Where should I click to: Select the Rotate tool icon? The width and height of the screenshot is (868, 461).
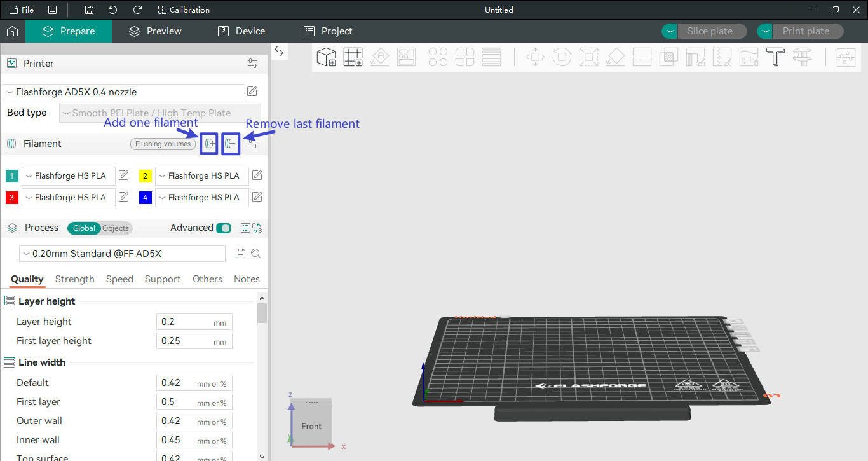pyautogui.click(x=562, y=57)
